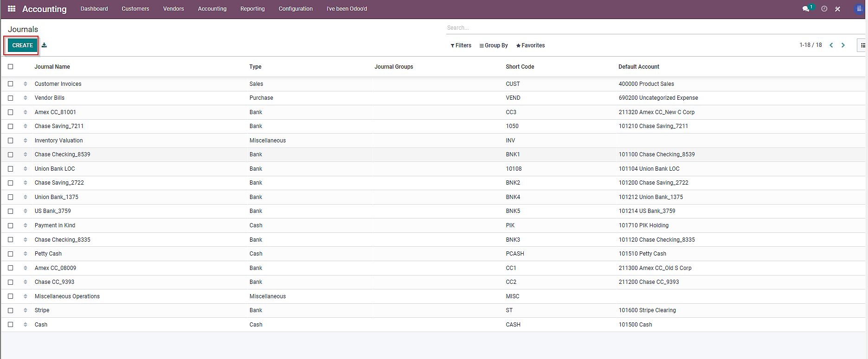
Task: Click drag handle for Amex CC_81001 row
Action: pos(26,112)
